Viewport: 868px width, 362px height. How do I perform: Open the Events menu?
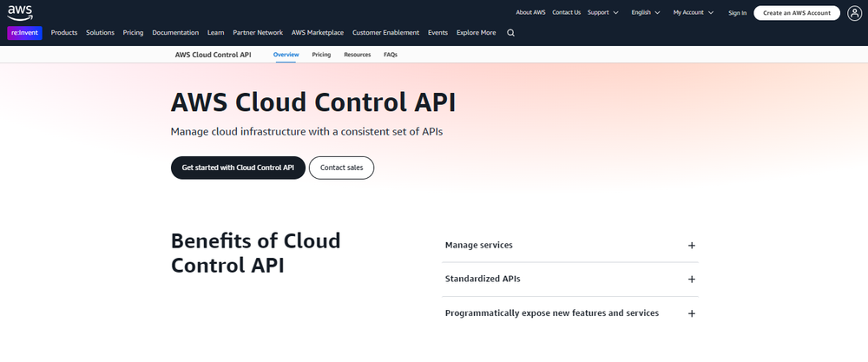pos(437,33)
